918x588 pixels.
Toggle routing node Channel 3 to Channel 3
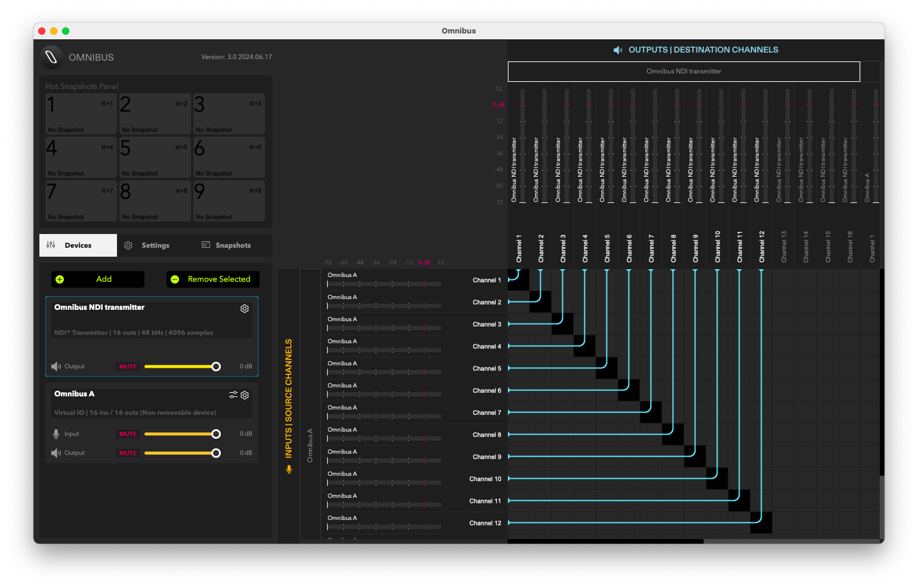pos(562,324)
